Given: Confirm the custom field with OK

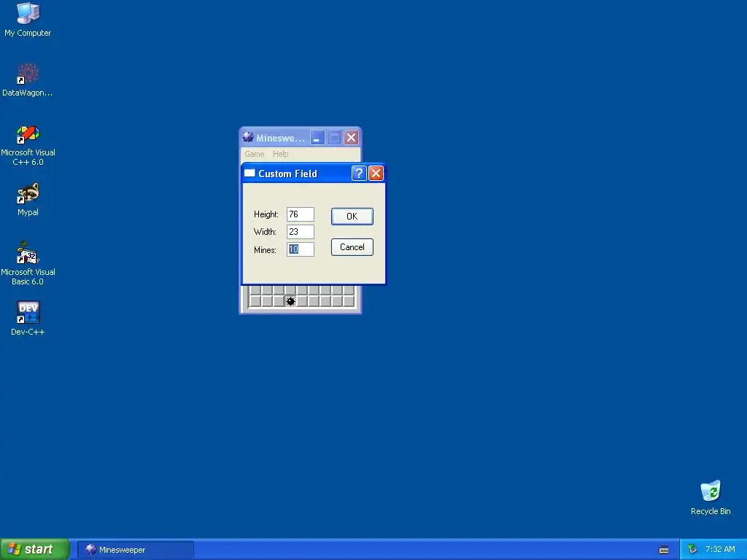Looking at the screenshot, I should pyautogui.click(x=352, y=216).
